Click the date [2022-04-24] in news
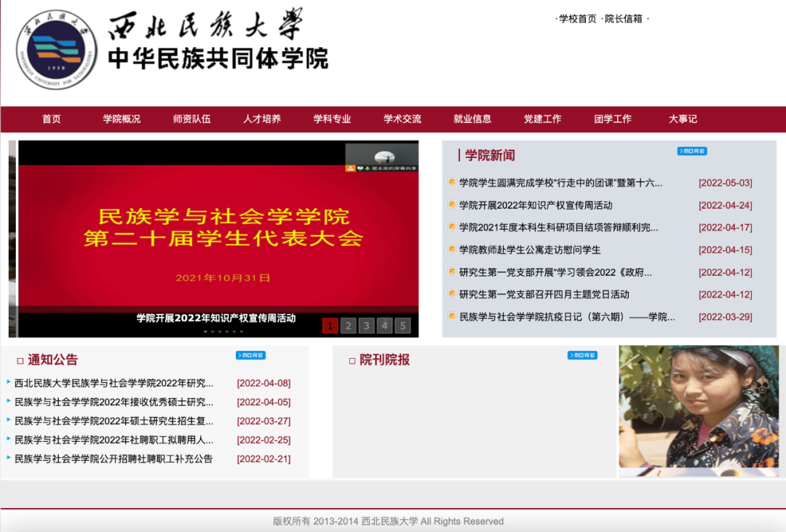Screen dimensions: 786x532 (726, 205)
